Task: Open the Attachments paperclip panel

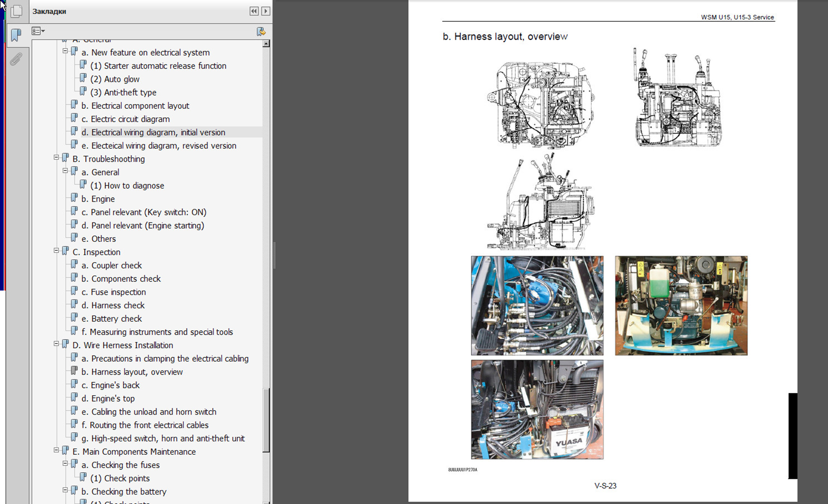Action: pyautogui.click(x=16, y=59)
